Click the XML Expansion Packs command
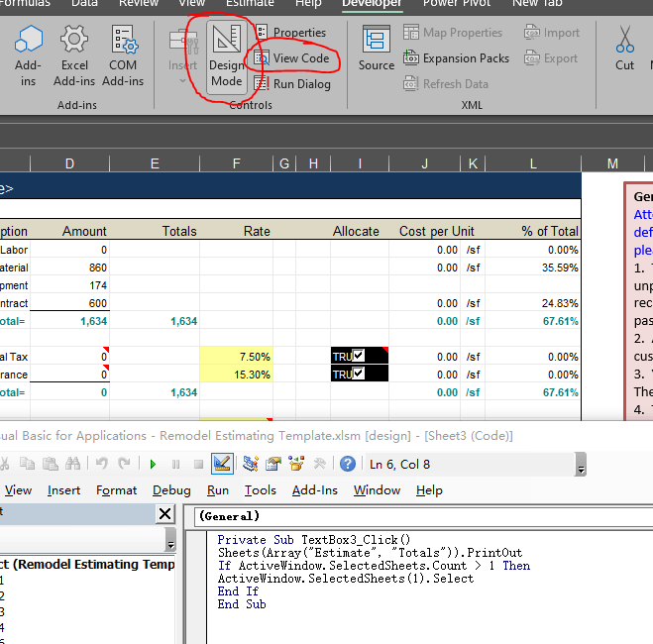 click(x=456, y=58)
